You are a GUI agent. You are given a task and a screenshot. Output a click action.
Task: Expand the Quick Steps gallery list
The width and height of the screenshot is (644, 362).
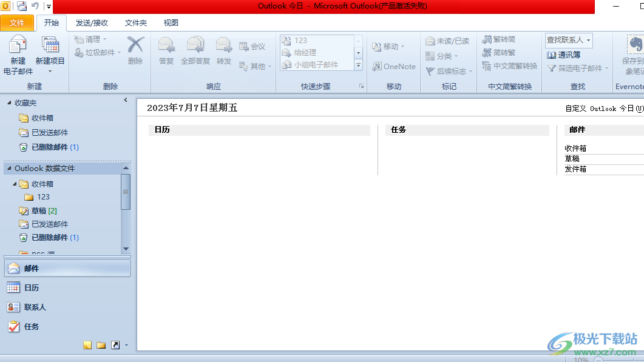point(359,65)
